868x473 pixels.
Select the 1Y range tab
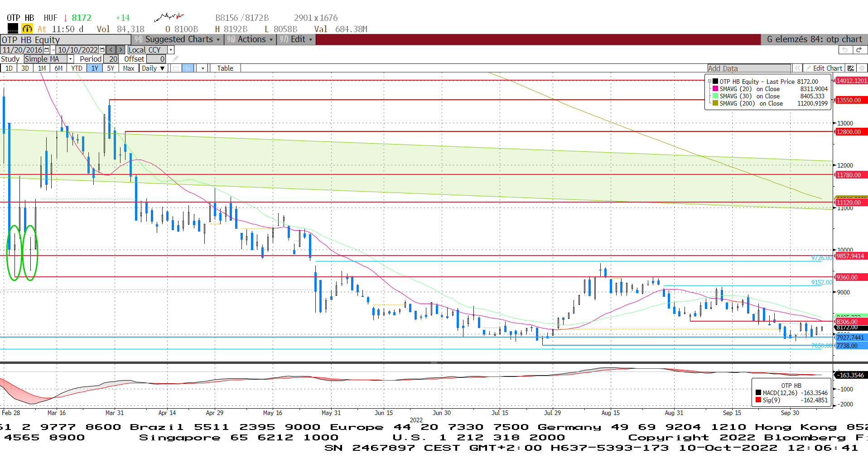pyautogui.click(x=95, y=68)
